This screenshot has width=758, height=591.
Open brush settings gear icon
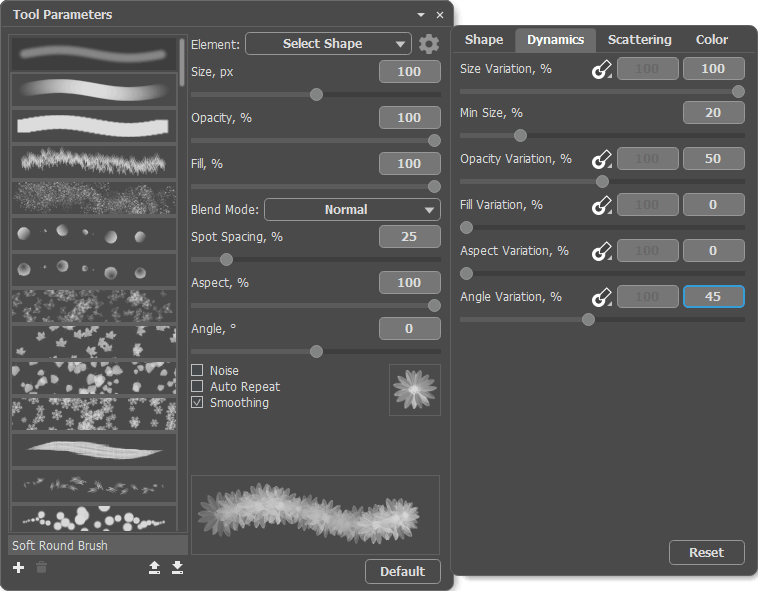429,44
